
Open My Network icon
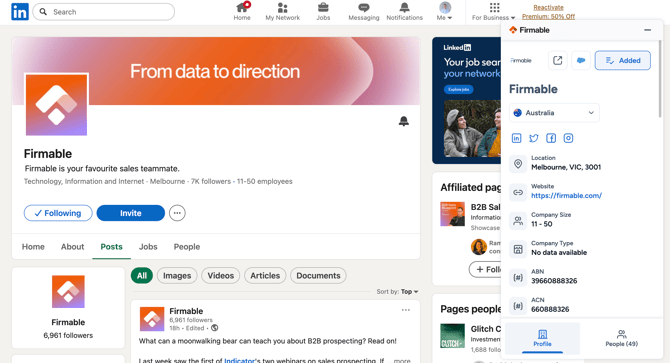tap(282, 12)
